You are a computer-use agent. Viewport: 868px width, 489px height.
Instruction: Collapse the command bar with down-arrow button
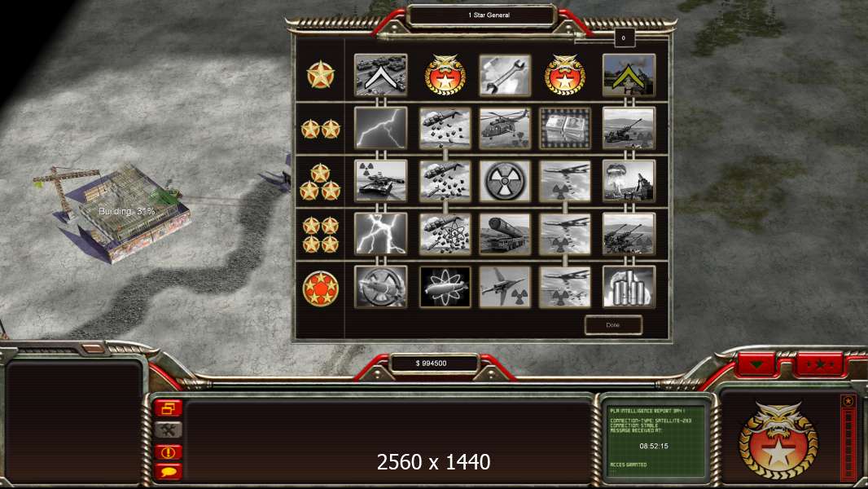tap(756, 365)
